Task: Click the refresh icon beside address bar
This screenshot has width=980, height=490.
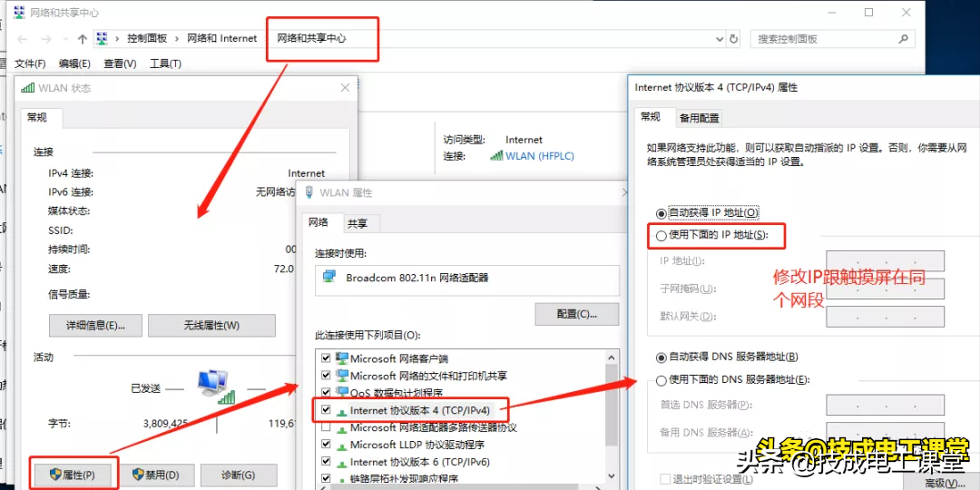Action: 735,39
